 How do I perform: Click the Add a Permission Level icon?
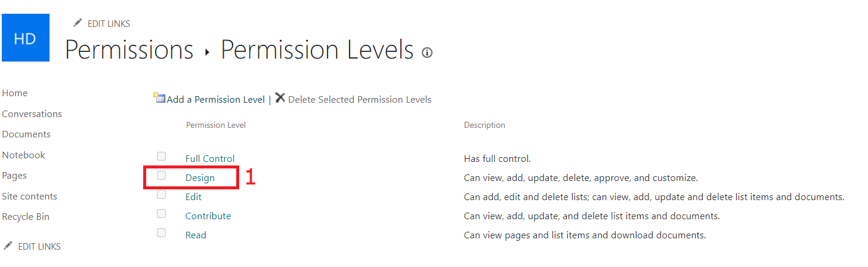pyautogui.click(x=159, y=99)
